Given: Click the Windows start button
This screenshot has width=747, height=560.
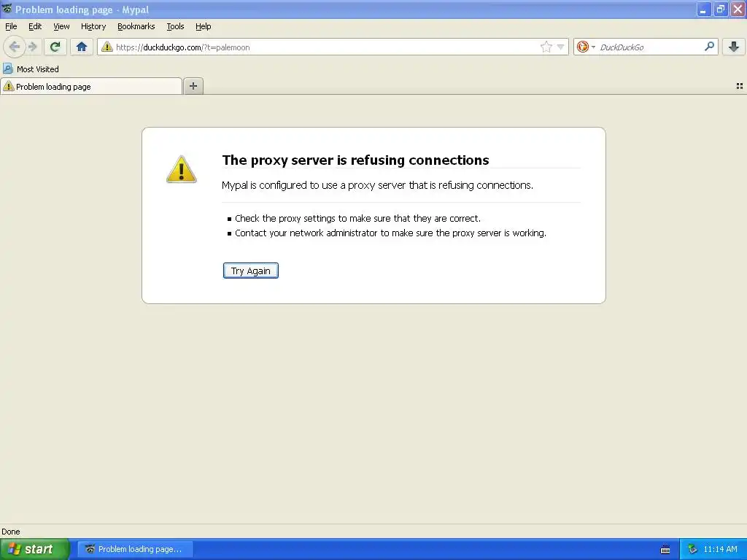Looking at the screenshot, I should (x=35, y=549).
